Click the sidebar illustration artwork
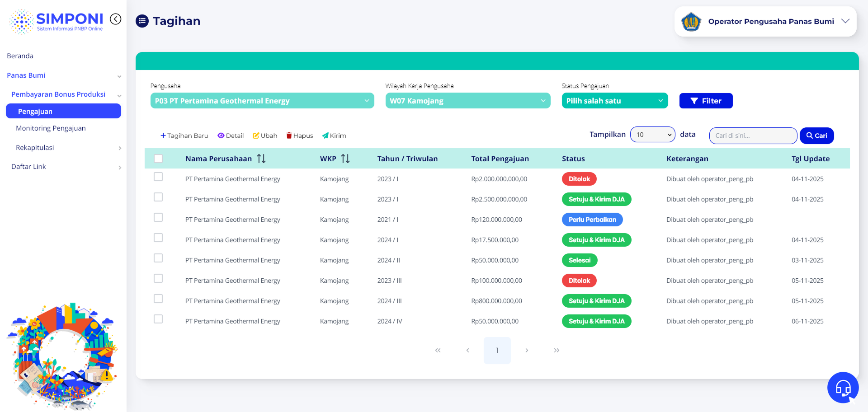 coord(62,356)
